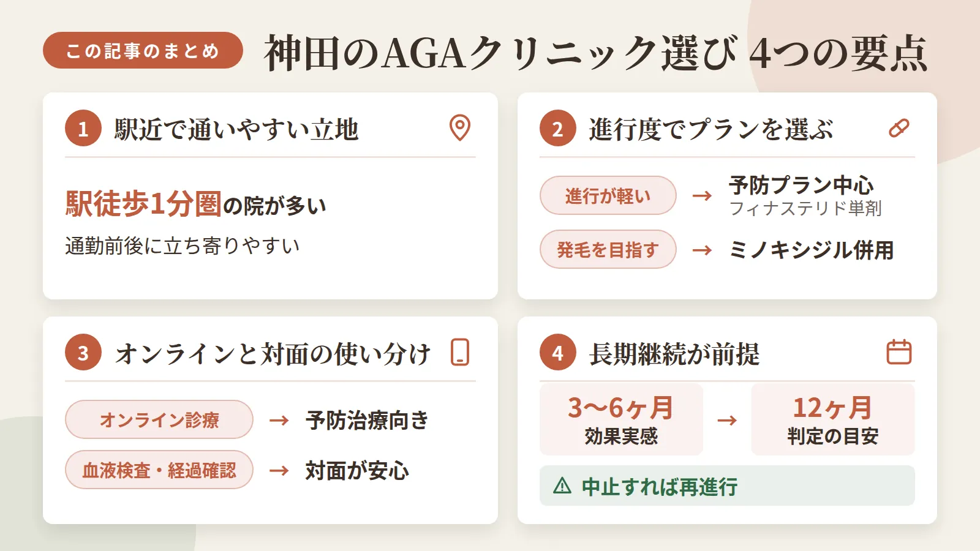The image size is (980, 551).
Task: Click the number 4 circle badge
Action: pyautogui.click(x=557, y=353)
